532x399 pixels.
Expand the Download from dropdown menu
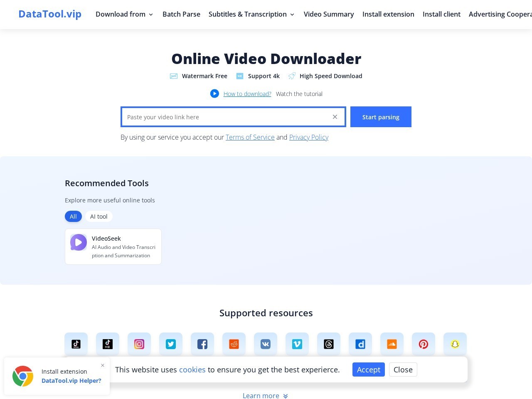[x=124, y=14]
